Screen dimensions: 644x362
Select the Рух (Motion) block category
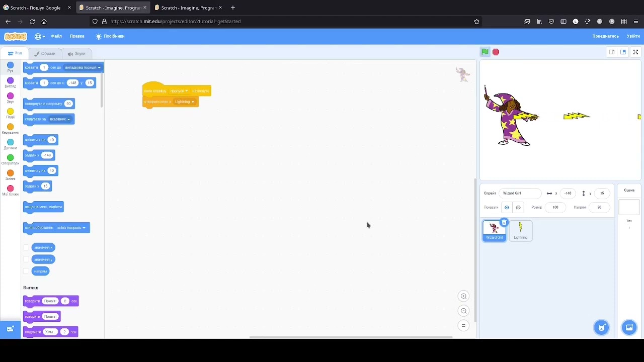(10, 67)
